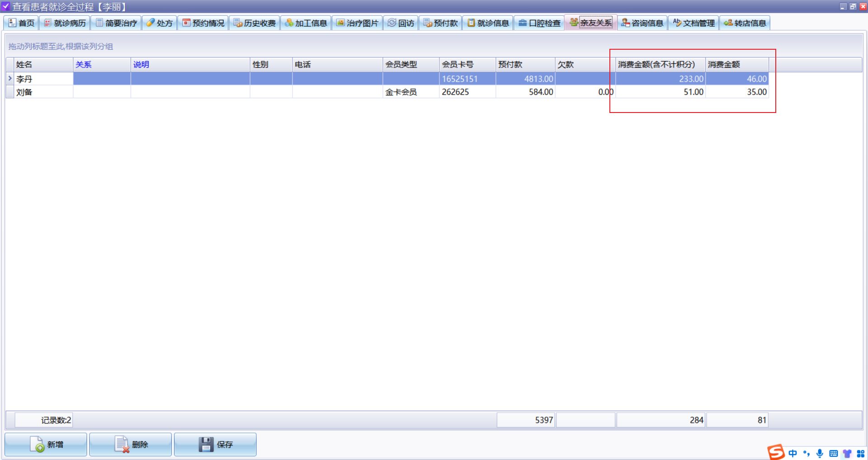Click the 咨询信息 tab icon

(626, 23)
